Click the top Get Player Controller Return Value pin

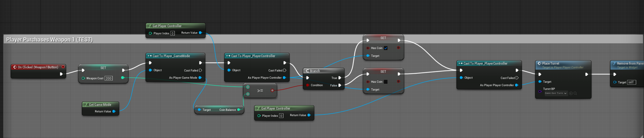point(200,32)
